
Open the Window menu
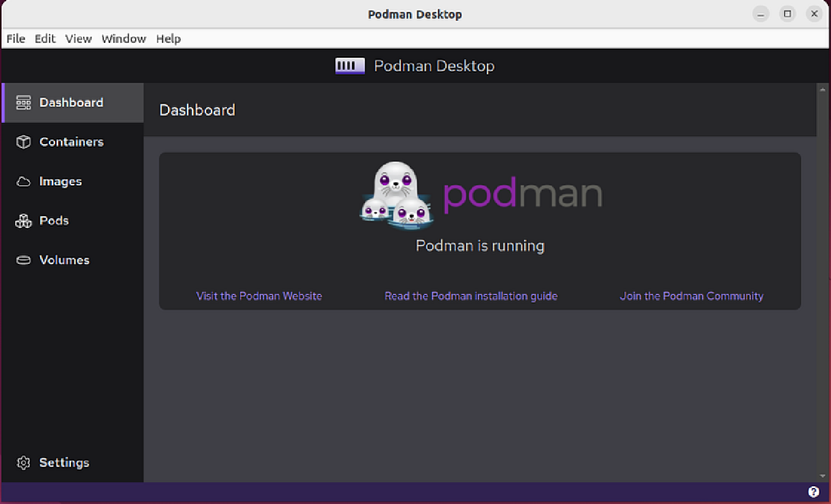(x=123, y=38)
